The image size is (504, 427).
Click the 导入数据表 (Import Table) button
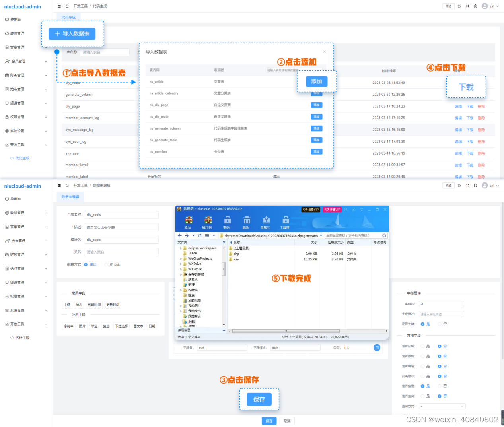tap(72, 34)
